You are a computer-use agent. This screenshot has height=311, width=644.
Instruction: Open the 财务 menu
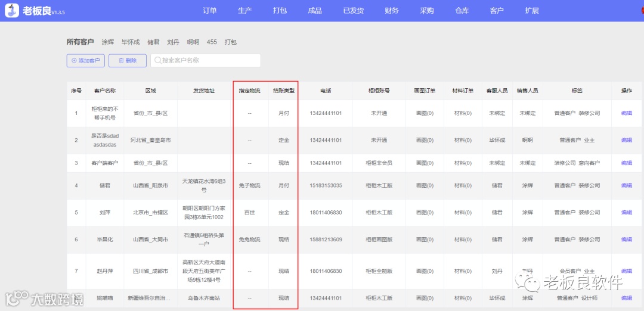tap(392, 11)
